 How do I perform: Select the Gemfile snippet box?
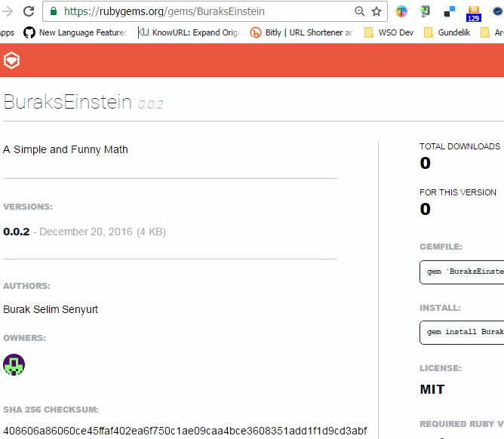tap(462, 272)
